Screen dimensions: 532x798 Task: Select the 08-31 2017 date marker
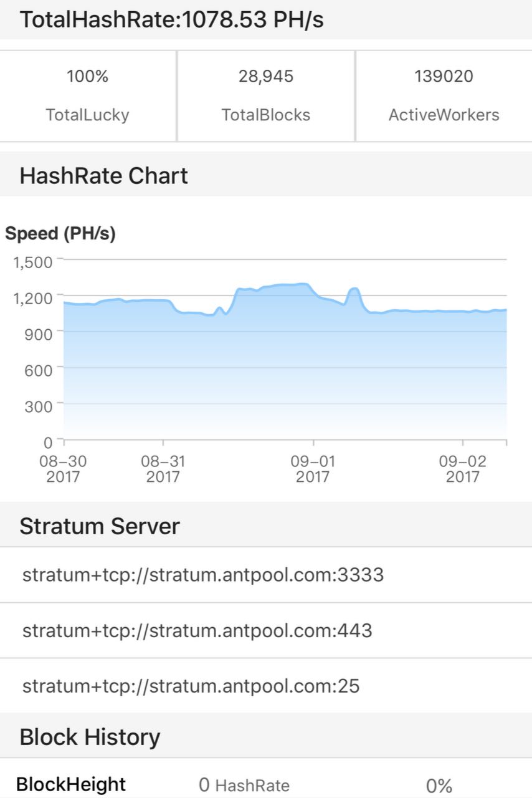163,469
